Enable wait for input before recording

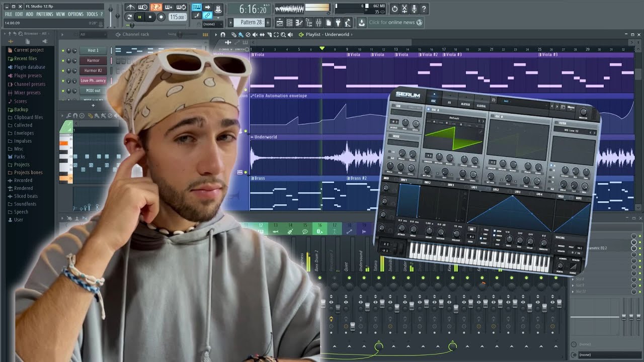pos(142,7)
